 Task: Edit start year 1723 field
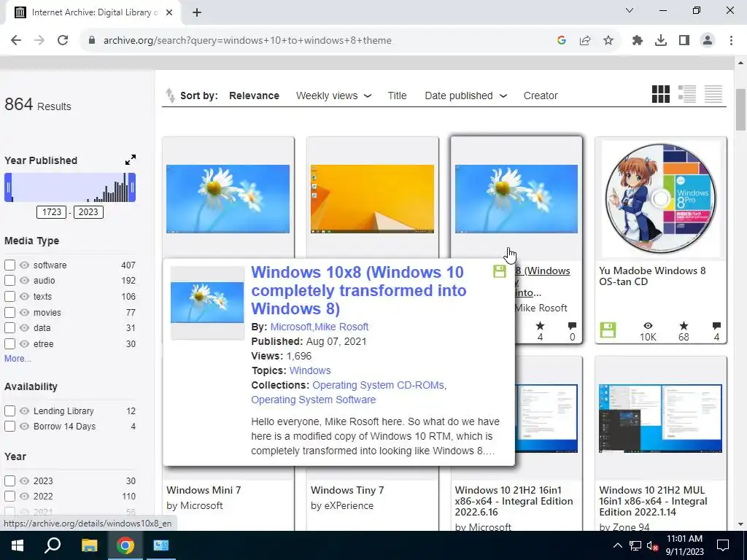(x=52, y=212)
